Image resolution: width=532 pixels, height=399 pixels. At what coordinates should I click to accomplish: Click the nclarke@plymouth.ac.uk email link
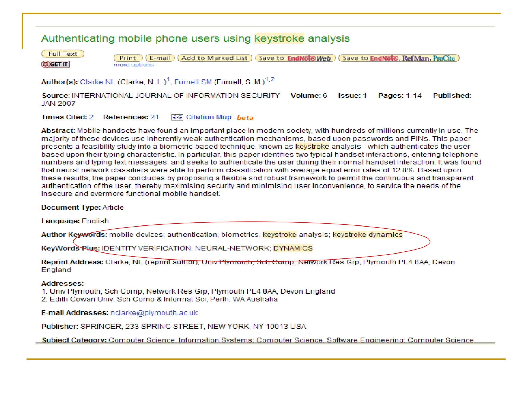pyautogui.click(x=154, y=313)
